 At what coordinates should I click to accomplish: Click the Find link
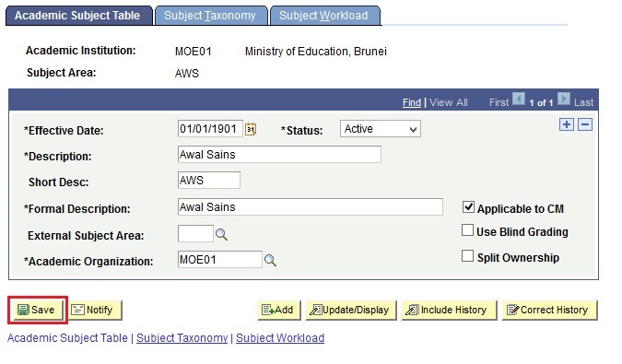(412, 102)
